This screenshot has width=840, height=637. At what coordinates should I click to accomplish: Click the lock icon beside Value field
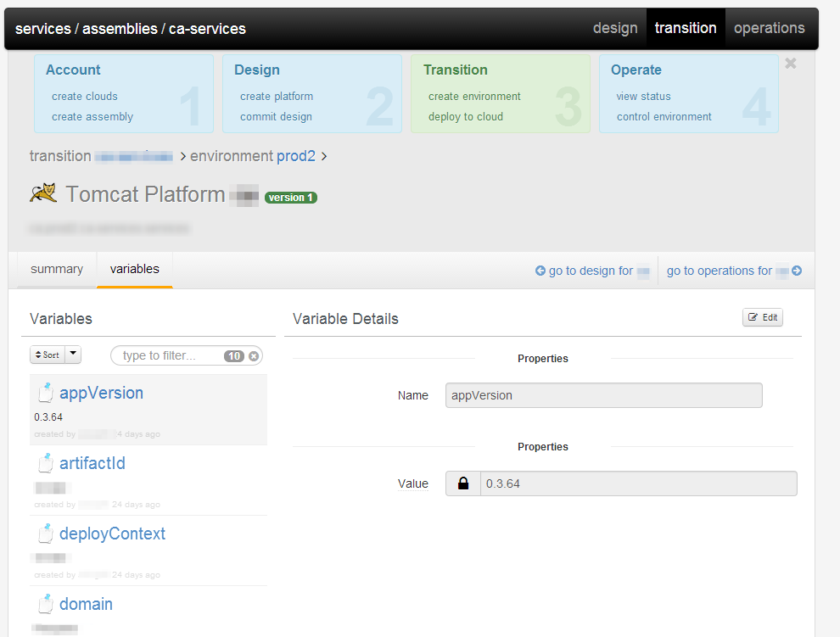pos(463,483)
